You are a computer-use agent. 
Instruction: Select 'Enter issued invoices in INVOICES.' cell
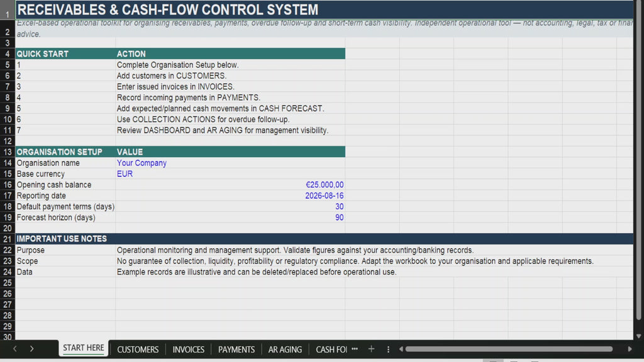[x=230, y=87]
